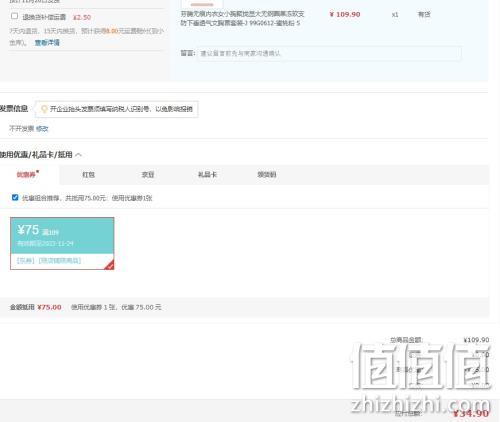This screenshot has height=422, width=500.
Task: Enable the 退换货补偿运费 checkbox
Action: pyautogui.click(x=14, y=16)
